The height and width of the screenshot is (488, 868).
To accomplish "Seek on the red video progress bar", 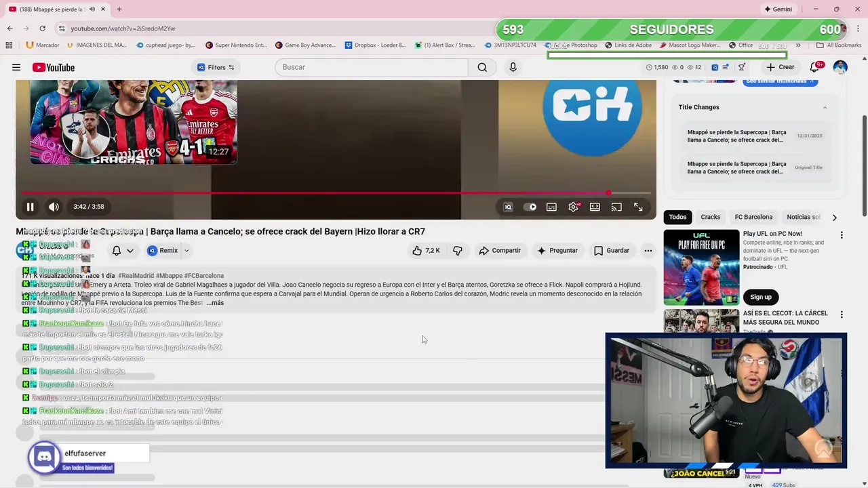I will click(x=336, y=193).
